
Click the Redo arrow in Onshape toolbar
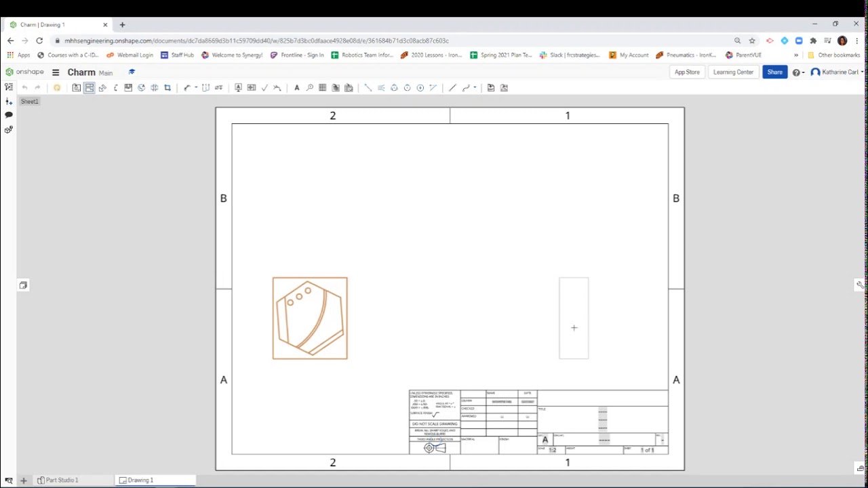[x=37, y=87]
